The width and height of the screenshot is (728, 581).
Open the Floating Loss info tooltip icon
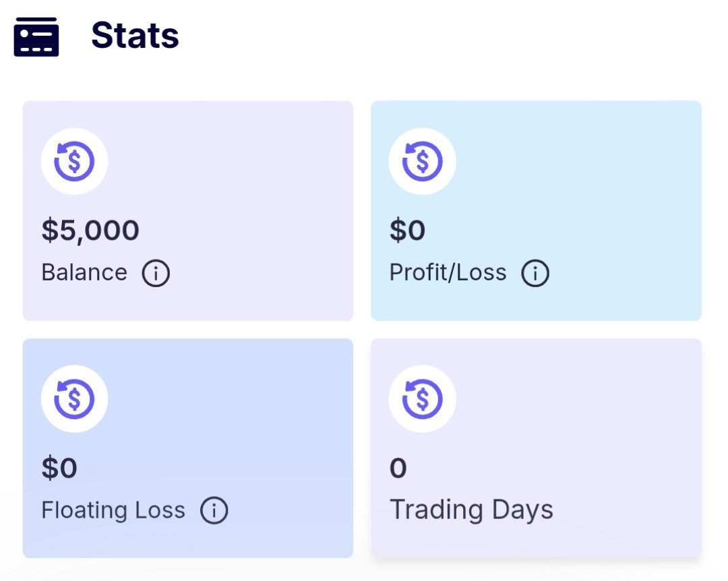(x=214, y=510)
